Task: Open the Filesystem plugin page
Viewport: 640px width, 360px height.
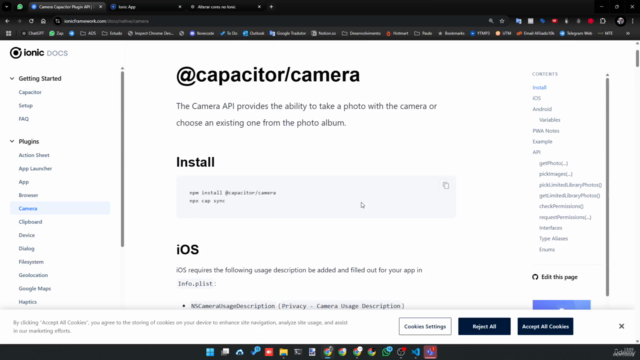Action: (x=31, y=262)
